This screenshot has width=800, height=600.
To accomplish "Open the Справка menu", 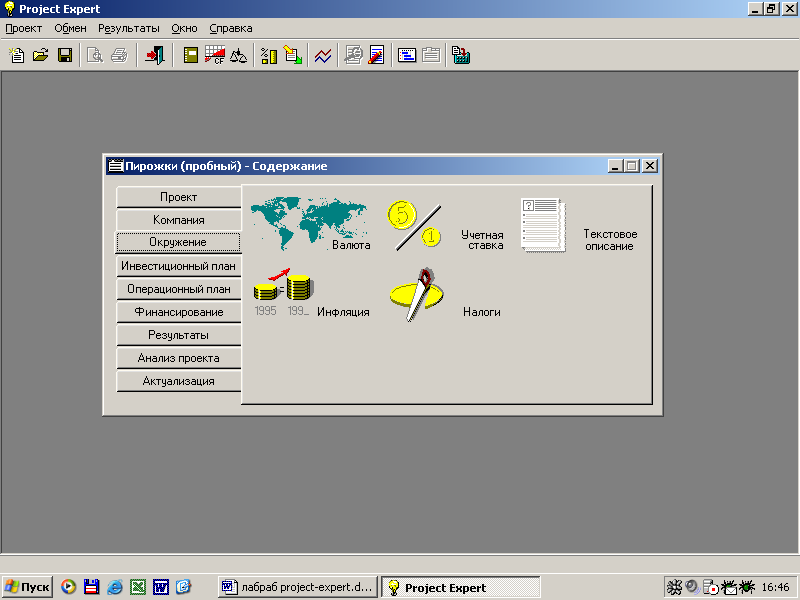I will [231, 29].
